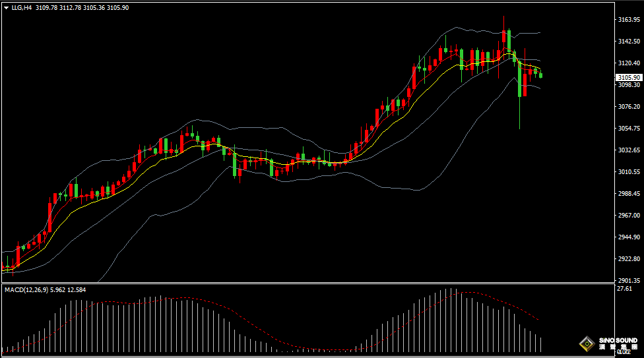The image size is (644, 358).
Task: Click the 3120.40 price axis label
Action: click(629, 63)
